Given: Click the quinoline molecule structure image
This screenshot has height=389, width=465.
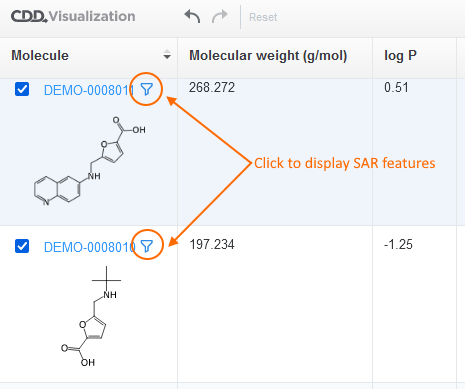Looking at the screenshot, I should click(x=90, y=161).
